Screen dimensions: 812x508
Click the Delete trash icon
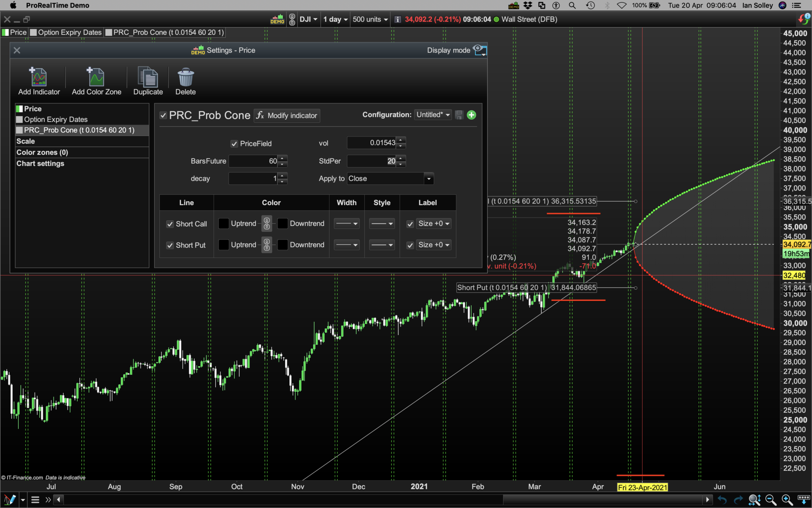(185, 77)
